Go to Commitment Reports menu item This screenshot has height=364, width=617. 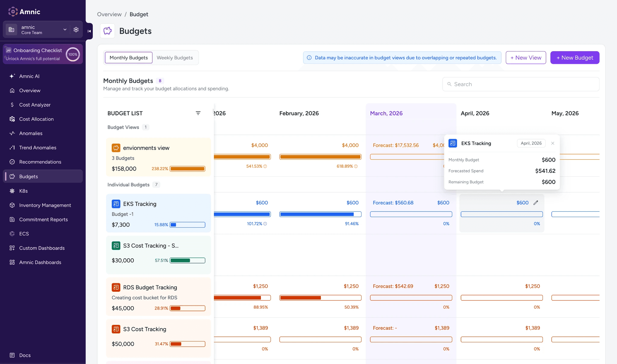[43, 219]
